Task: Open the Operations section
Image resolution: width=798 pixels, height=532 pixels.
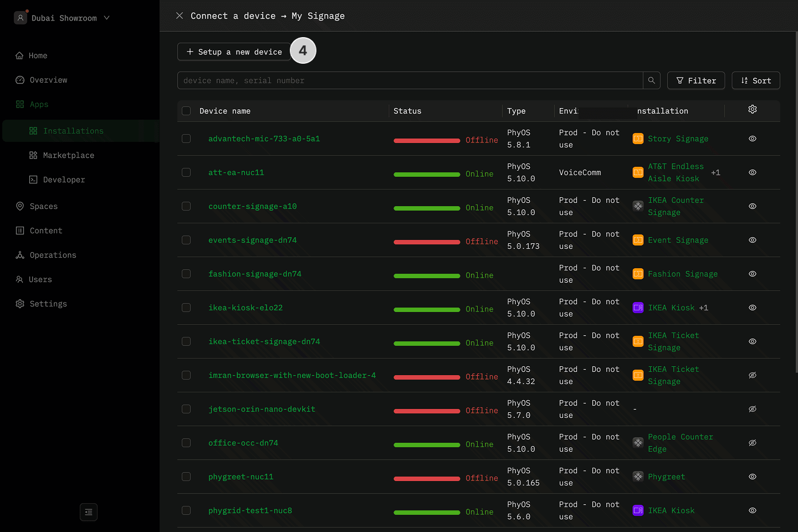Action: click(x=53, y=255)
